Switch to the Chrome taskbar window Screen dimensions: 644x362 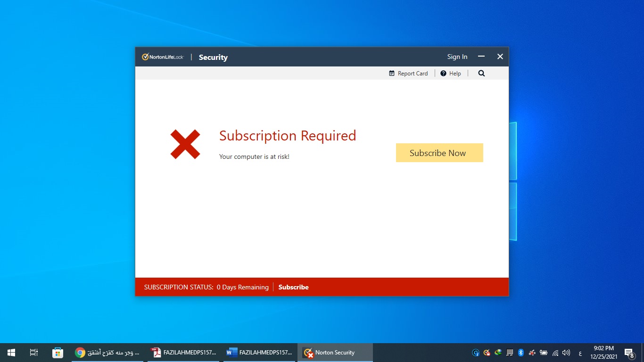107,353
